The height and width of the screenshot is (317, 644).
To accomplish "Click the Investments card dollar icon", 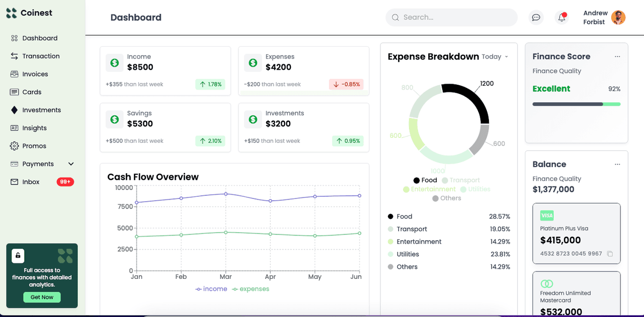I will coord(253,119).
